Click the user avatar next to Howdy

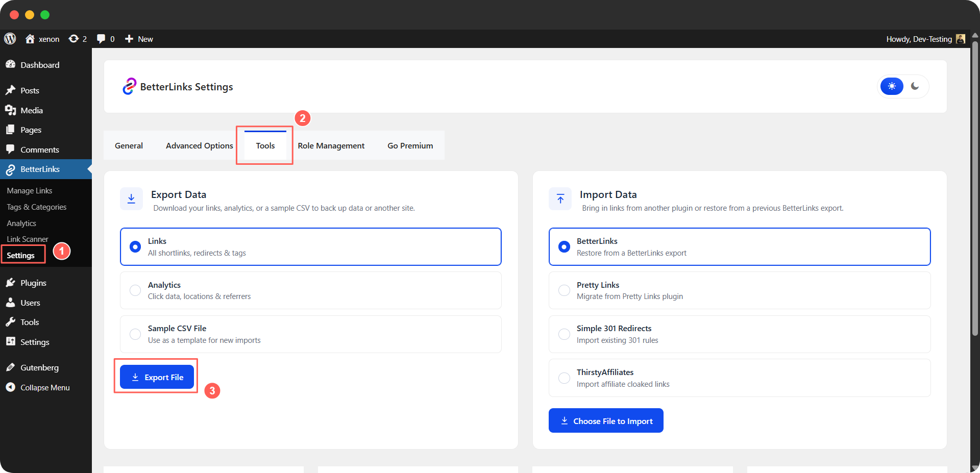click(961, 39)
